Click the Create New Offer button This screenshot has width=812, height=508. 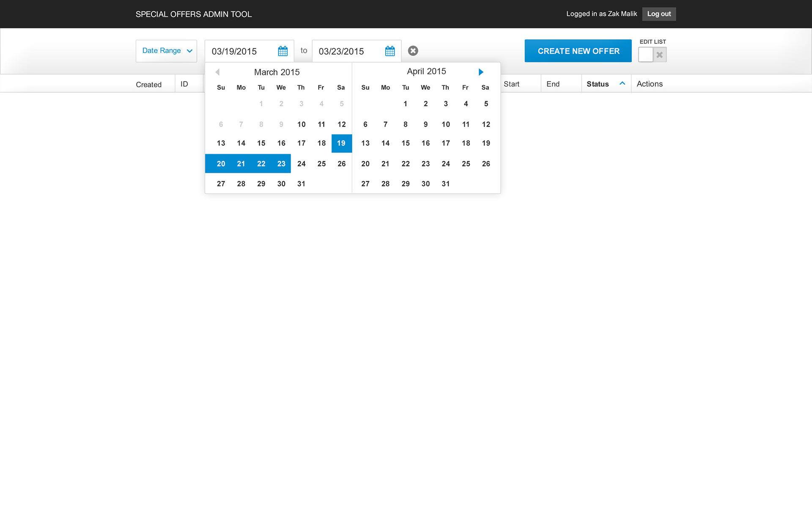click(x=578, y=51)
